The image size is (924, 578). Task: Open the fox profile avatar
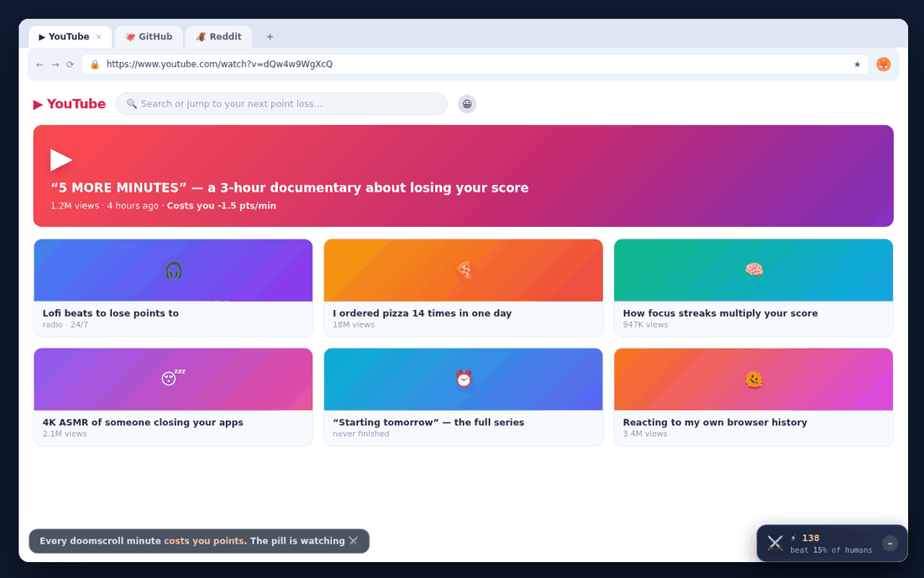(x=883, y=64)
